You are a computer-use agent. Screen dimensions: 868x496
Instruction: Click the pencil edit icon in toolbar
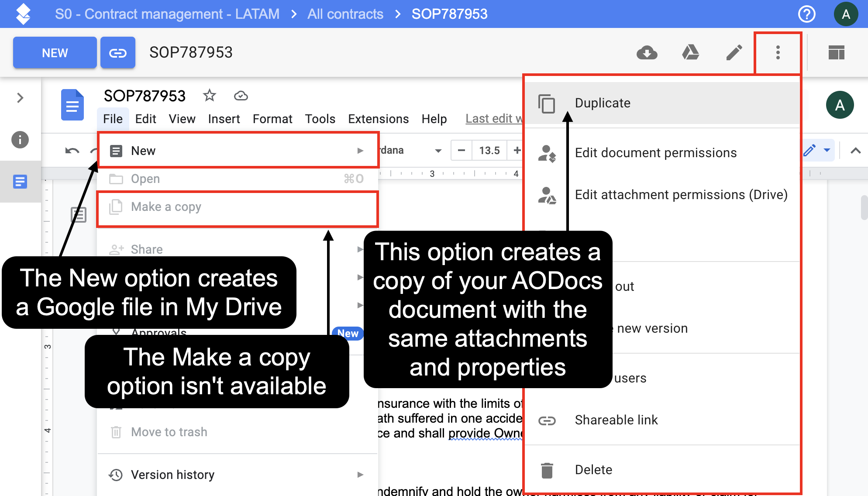point(734,53)
